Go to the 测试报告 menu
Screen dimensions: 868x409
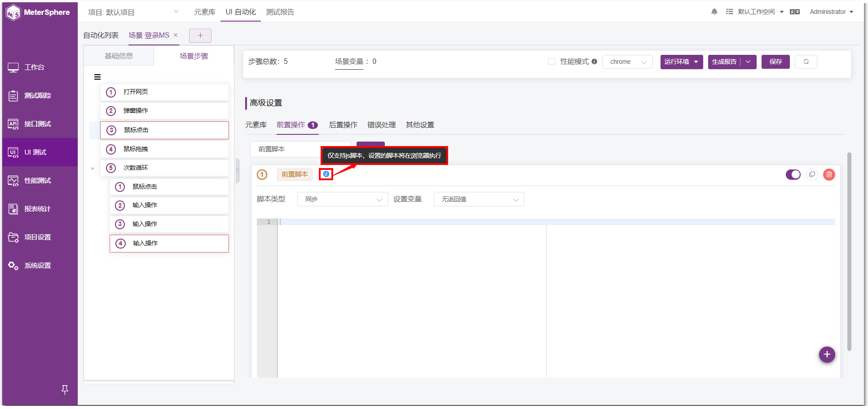tap(280, 12)
